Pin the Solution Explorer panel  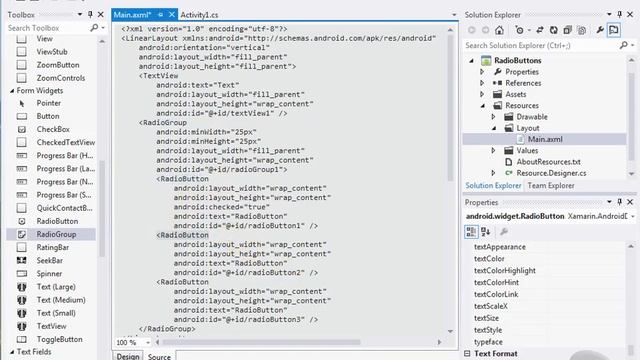pyautogui.click(x=620, y=15)
